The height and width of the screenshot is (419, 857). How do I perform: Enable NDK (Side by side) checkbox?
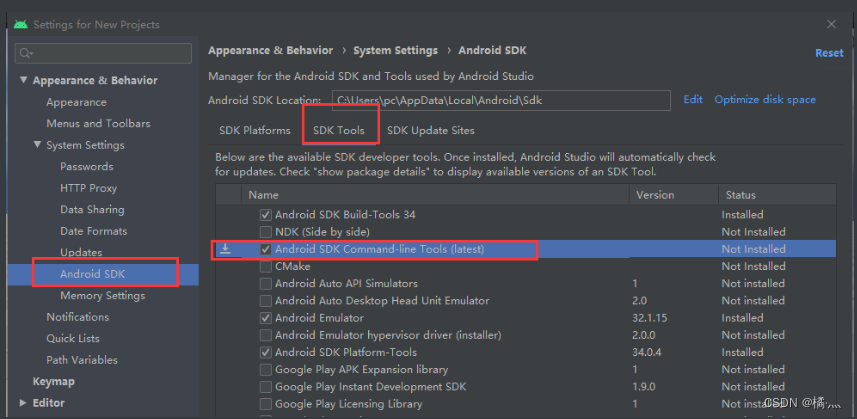coord(266,232)
